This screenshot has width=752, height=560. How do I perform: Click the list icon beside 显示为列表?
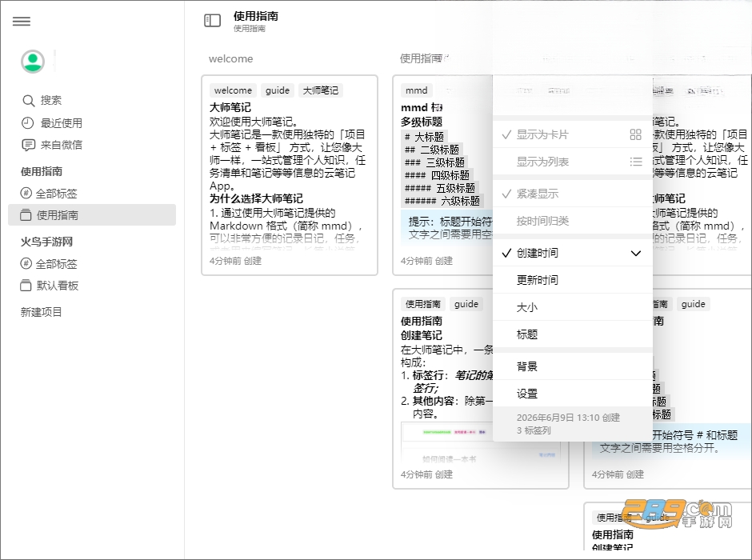coord(635,162)
